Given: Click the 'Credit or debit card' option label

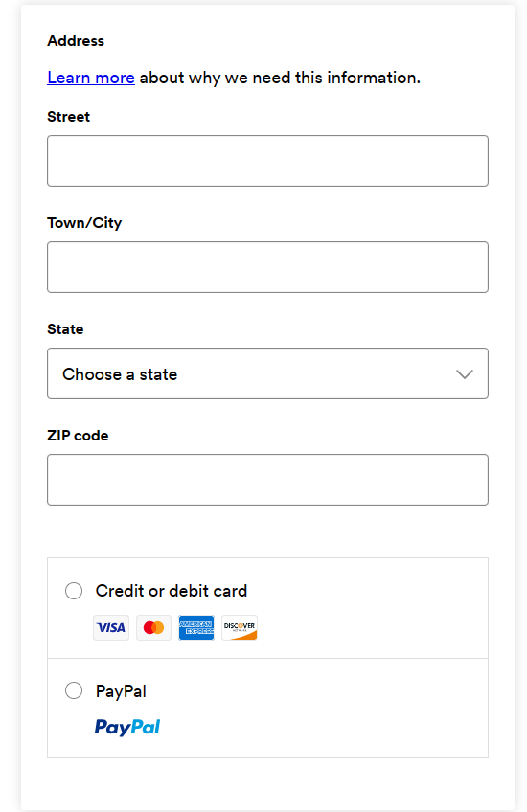Looking at the screenshot, I should (172, 591).
